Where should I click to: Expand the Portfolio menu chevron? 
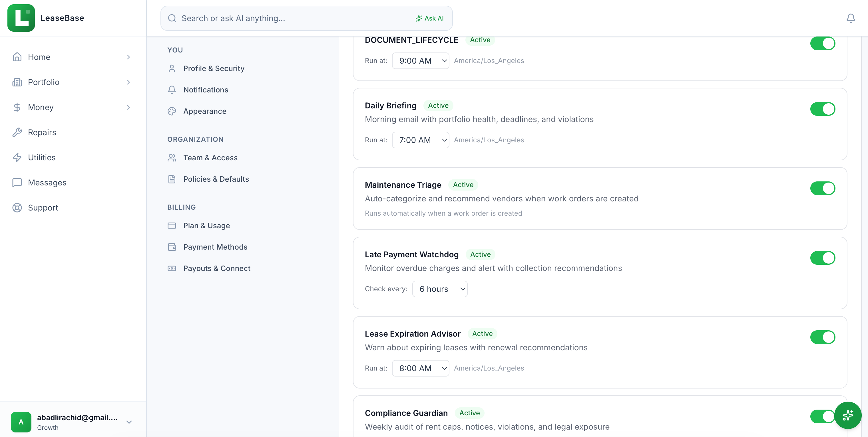pos(128,82)
